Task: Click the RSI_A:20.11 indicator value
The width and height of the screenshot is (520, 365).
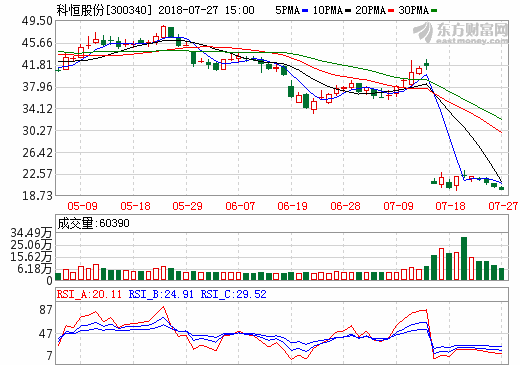Action: [89, 294]
